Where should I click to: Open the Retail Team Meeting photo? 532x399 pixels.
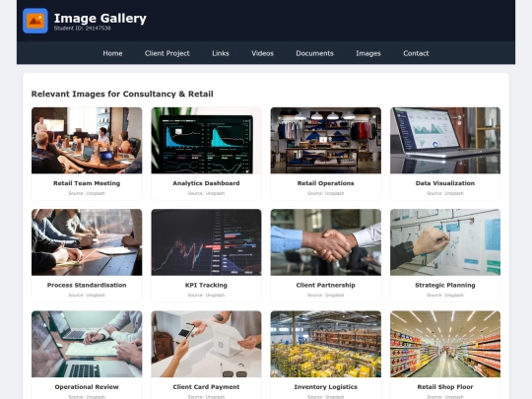pos(87,141)
